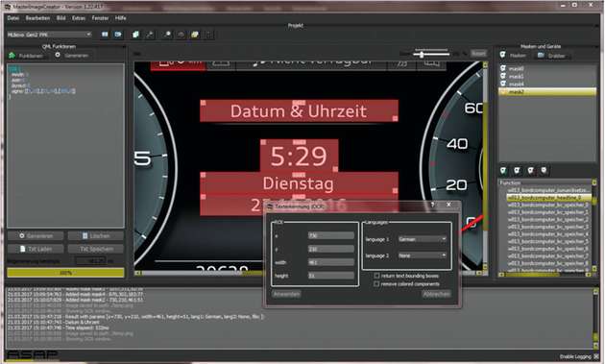Click the green house Funktionen icon
This screenshot has width=605, height=364.
point(12,56)
